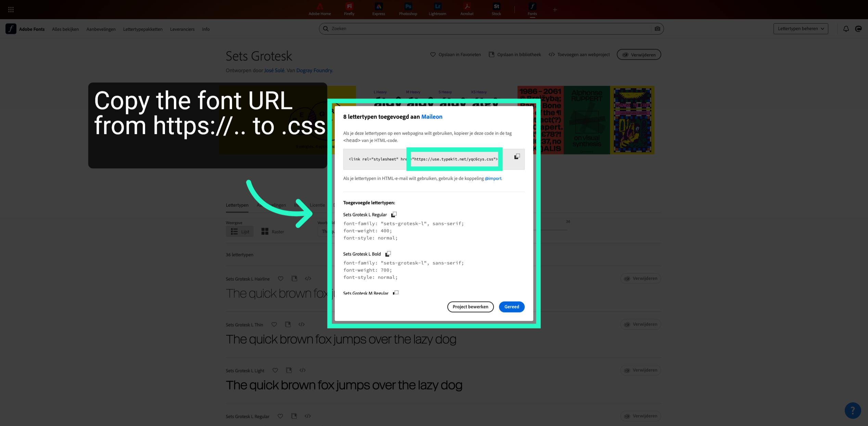The height and width of the screenshot is (426, 868).
Task: Open Adobe Express from the app bar
Action: click(379, 10)
